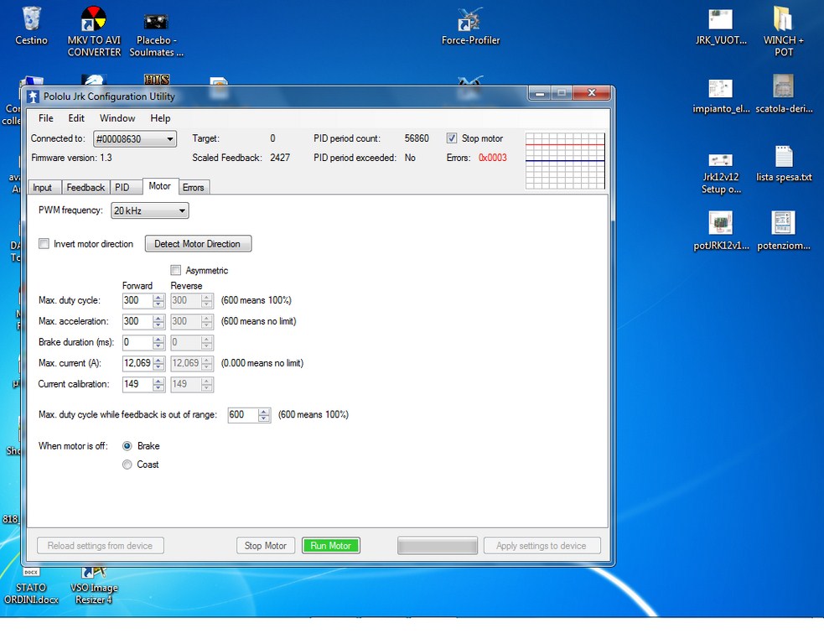Select the potJRK12v1... desktop image
Image resolution: width=824 pixels, height=644 pixels.
720,231
